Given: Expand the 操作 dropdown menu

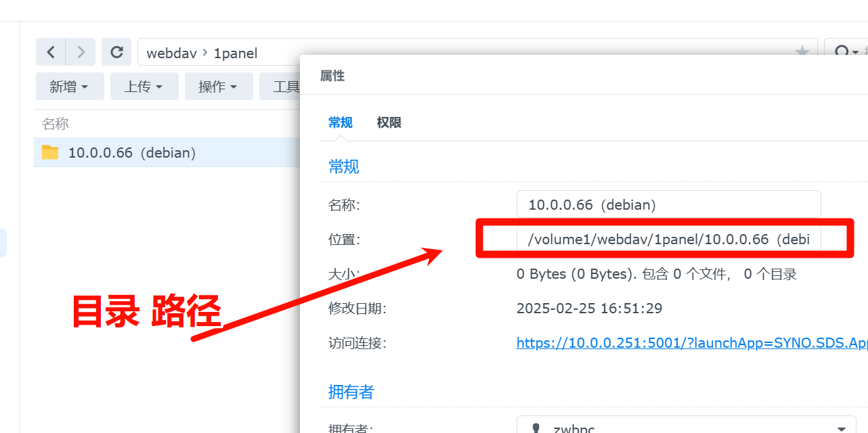Looking at the screenshot, I should coord(219,87).
